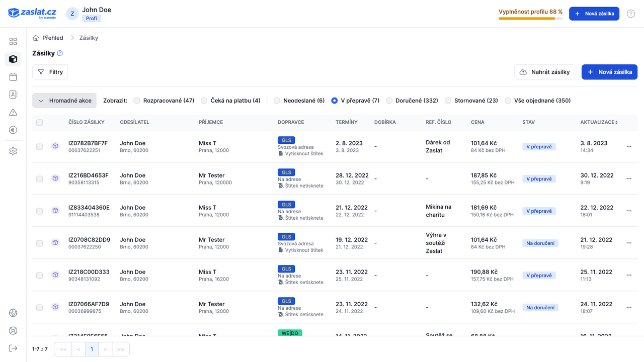Click the Z profile avatar

(72, 14)
